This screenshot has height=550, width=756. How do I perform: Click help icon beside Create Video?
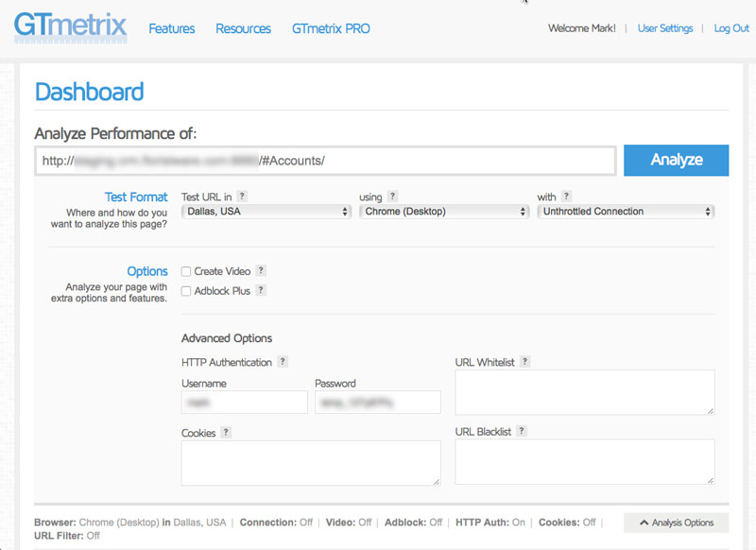pos(261,271)
